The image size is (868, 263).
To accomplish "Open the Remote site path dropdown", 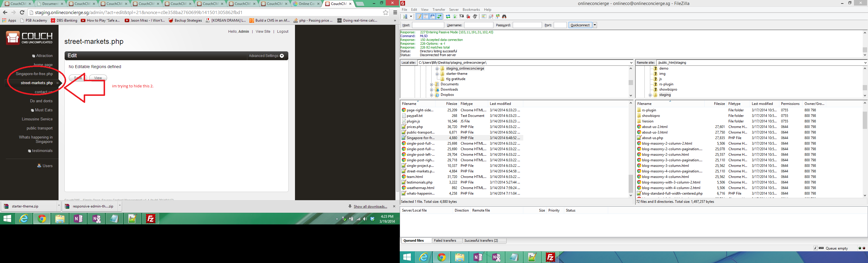I will point(865,63).
